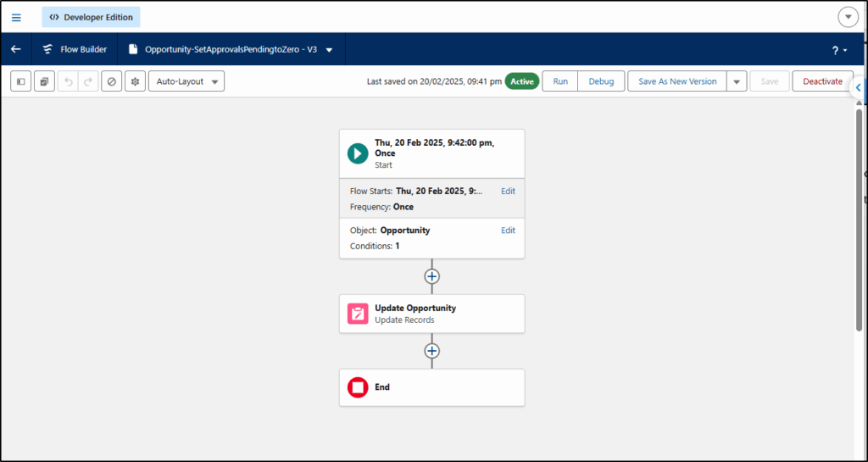Click the back arrow to exit Flow Builder
Image resolution: width=868 pixels, height=462 pixels.
click(x=15, y=49)
